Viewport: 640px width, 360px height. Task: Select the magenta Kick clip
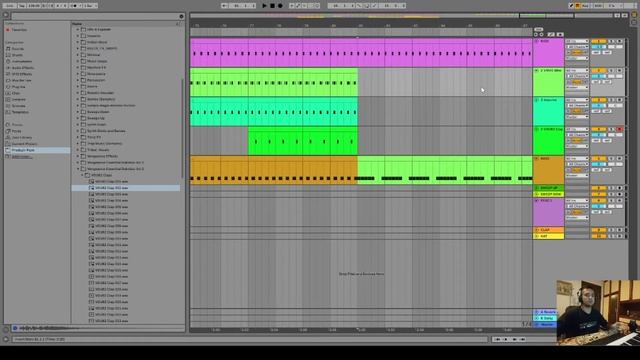pyautogui.click(x=361, y=53)
